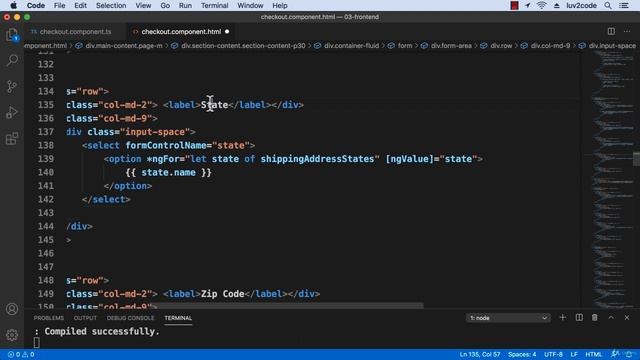Open the Run and Debug view

(12, 112)
